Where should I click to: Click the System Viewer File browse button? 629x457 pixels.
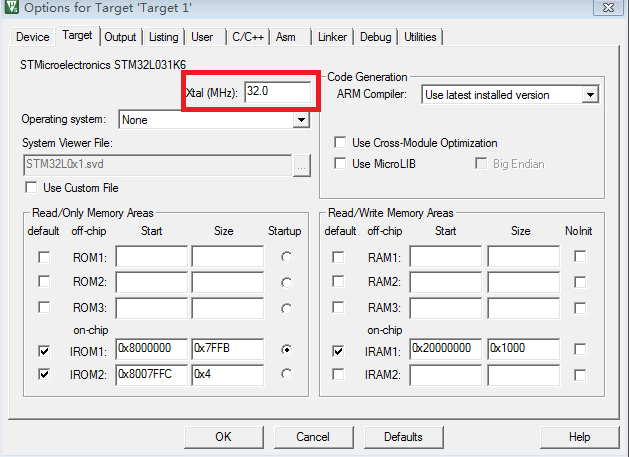pos(302,165)
